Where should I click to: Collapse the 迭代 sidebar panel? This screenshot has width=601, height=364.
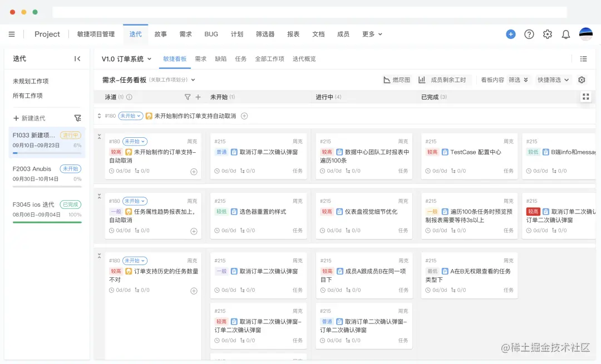77,58
